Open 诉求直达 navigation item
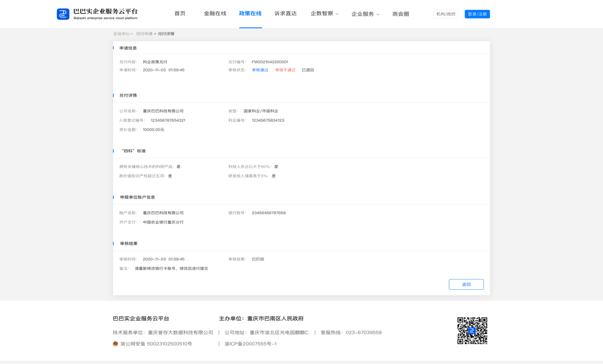Screen dimensions: 603x364 (x=285, y=14)
